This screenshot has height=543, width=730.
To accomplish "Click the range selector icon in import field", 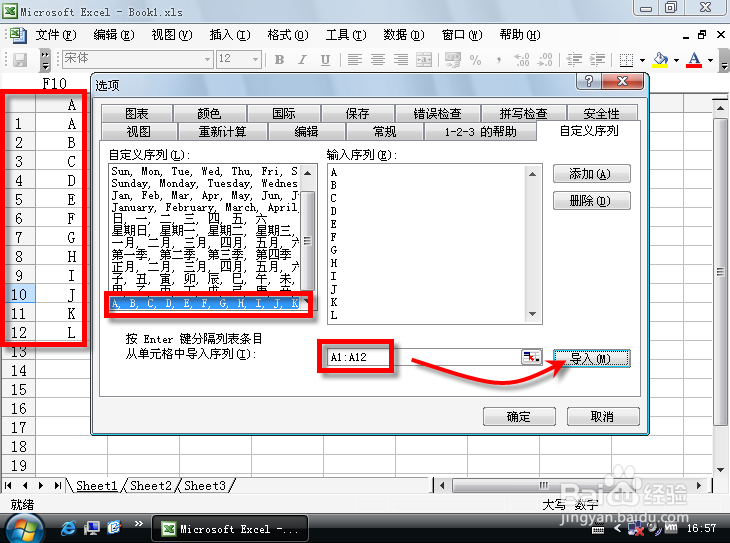I will [x=531, y=357].
